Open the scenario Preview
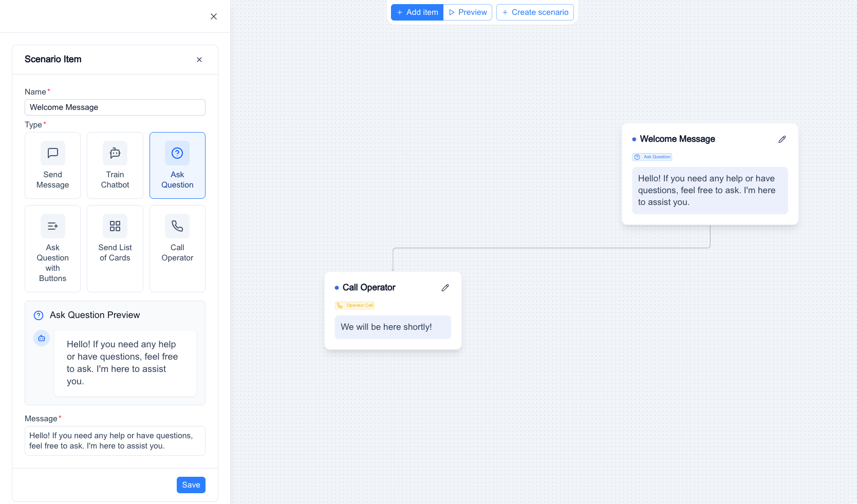 (x=468, y=12)
